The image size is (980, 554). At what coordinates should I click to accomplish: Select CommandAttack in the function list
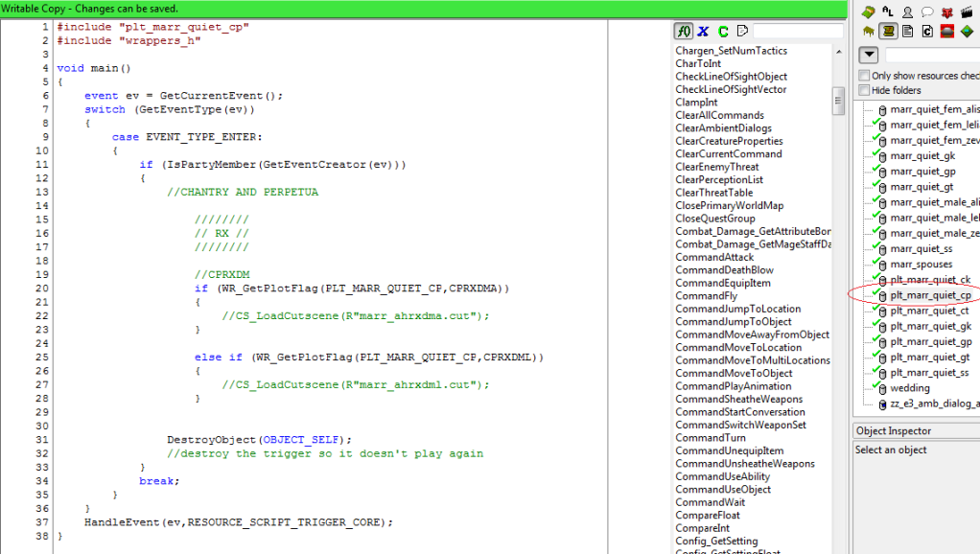click(x=714, y=257)
